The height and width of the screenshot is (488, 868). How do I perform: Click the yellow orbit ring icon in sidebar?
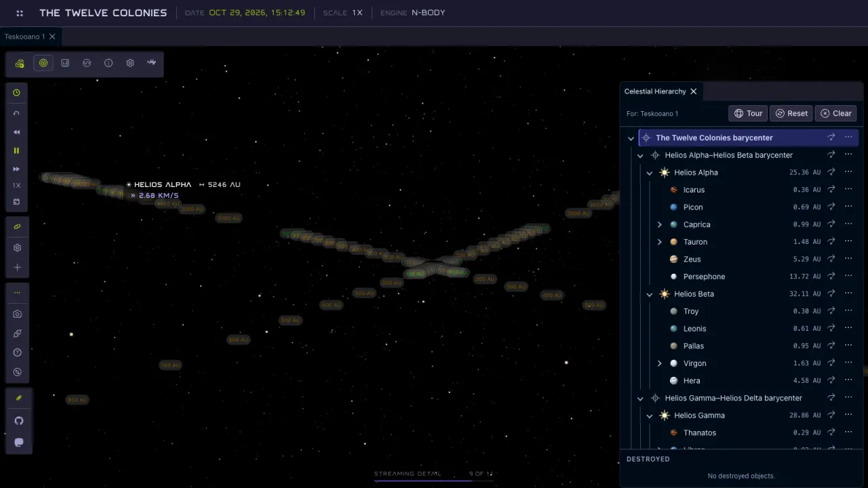tap(17, 226)
